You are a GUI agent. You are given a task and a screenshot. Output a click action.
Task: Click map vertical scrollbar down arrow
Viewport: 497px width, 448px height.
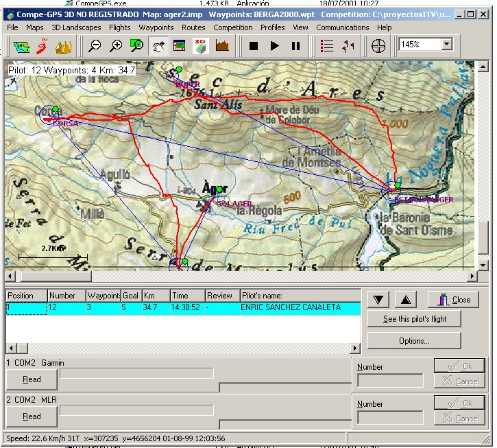pos(483,265)
